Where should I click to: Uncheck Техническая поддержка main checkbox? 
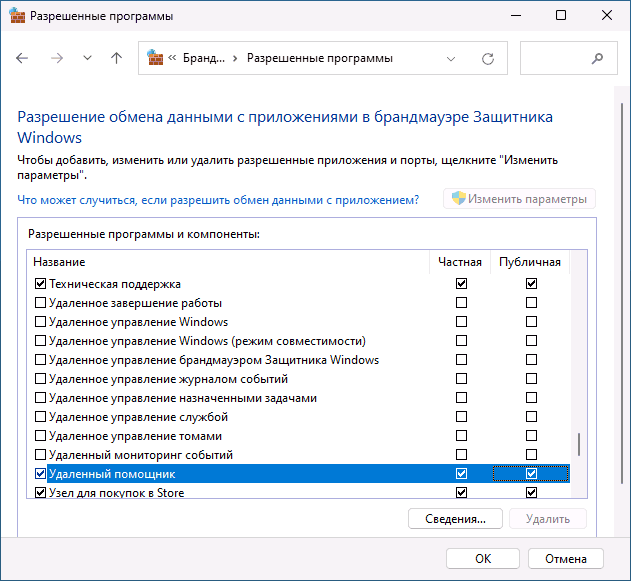pos(40,284)
